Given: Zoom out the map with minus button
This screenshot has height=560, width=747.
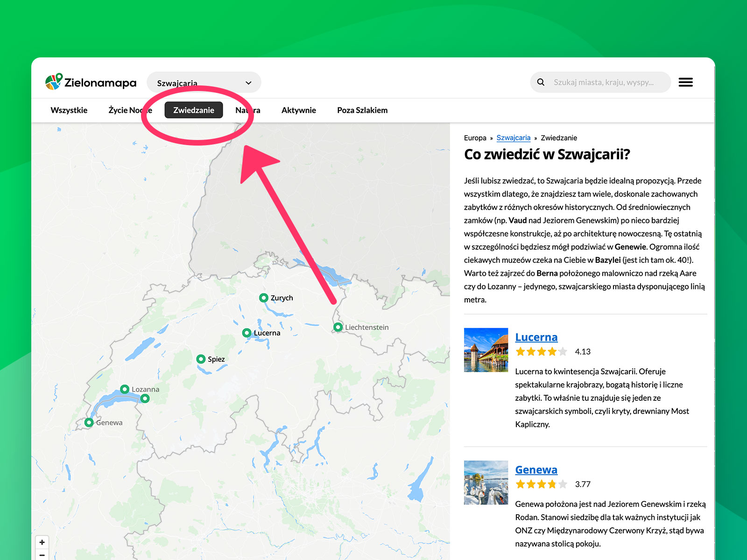Looking at the screenshot, I should pyautogui.click(x=42, y=554).
